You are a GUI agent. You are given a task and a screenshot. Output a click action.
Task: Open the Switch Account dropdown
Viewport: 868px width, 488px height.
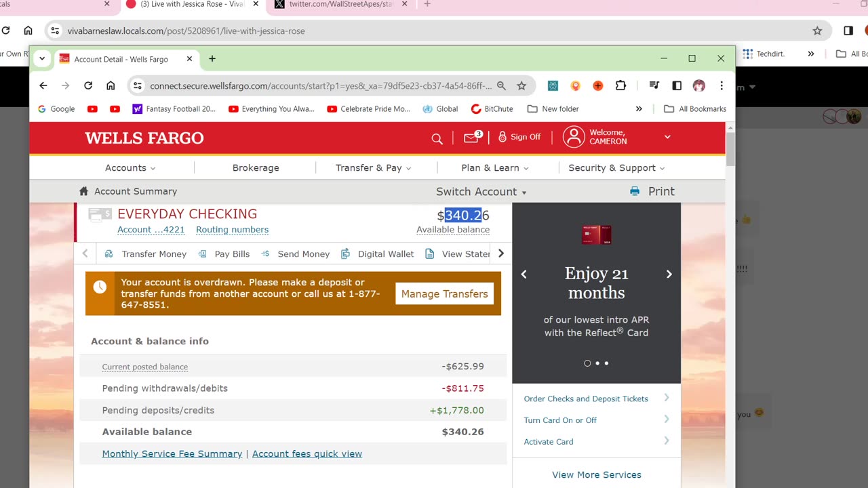pyautogui.click(x=481, y=192)
